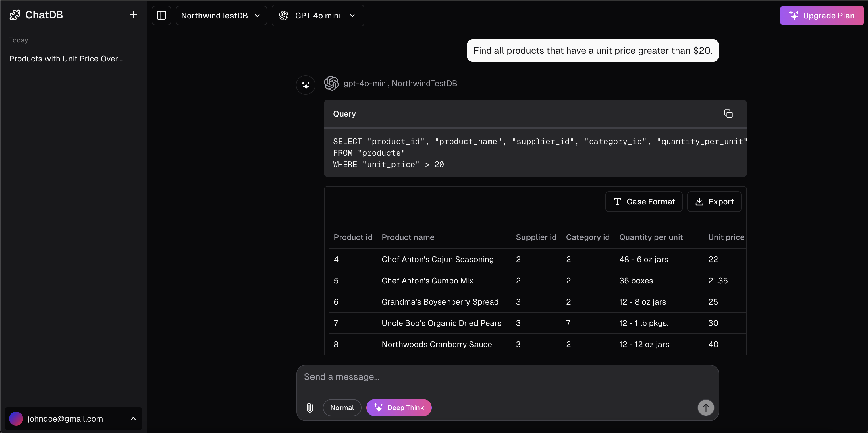Click the Product name column header
Viewport: 868px width, 433px height.
coord(408,237)
